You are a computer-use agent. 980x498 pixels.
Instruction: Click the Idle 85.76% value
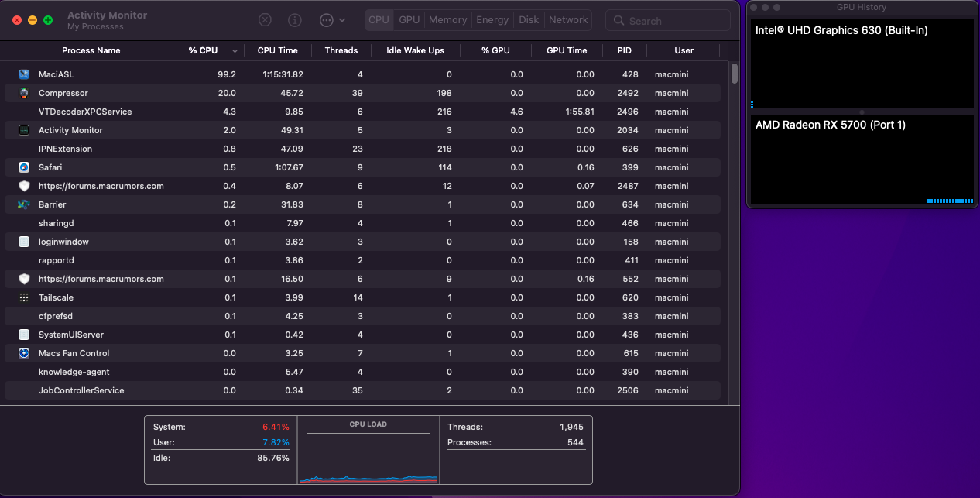(x=272, y=458)
